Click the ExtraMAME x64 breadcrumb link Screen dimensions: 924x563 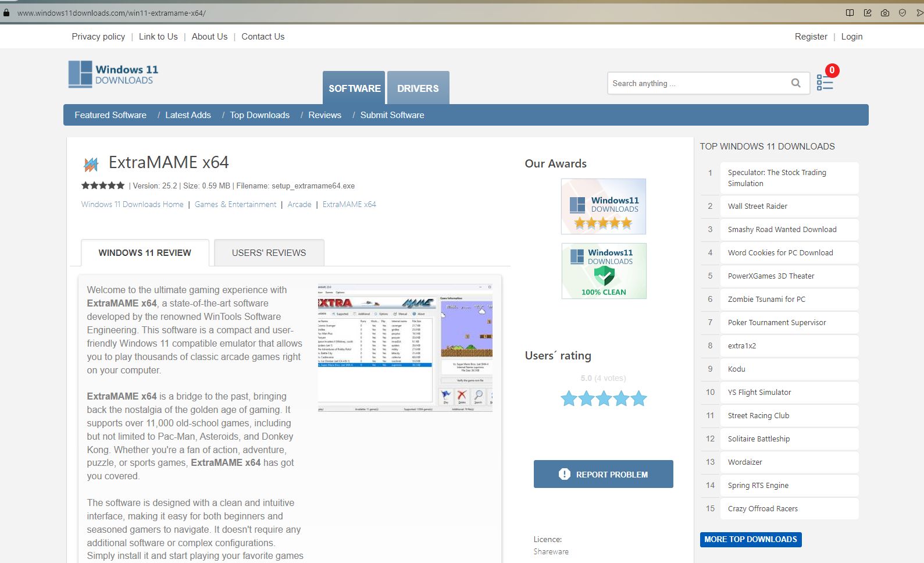click(349, 204)
